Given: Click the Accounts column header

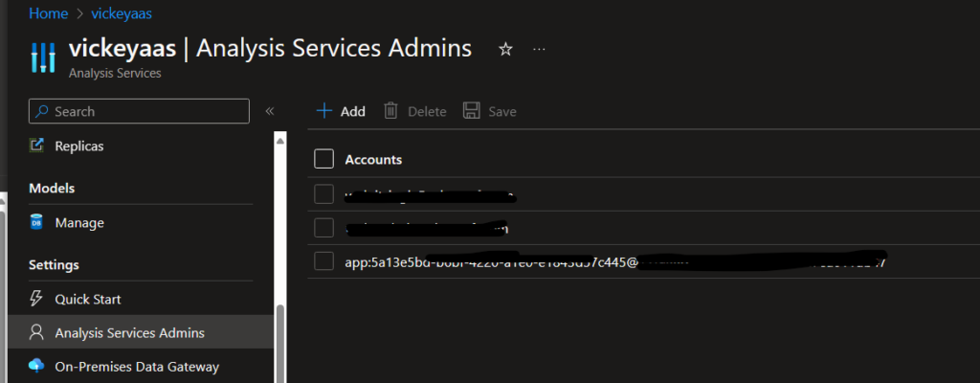Looking at the screenshot, I should pyautogui.click(x=373, y=160).
